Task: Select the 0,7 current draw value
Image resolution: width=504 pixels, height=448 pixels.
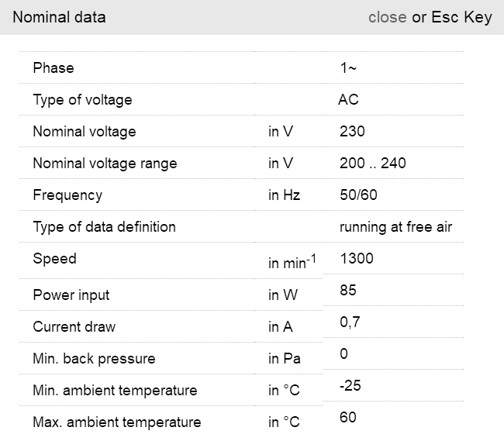Action: [x=350, y=322]
